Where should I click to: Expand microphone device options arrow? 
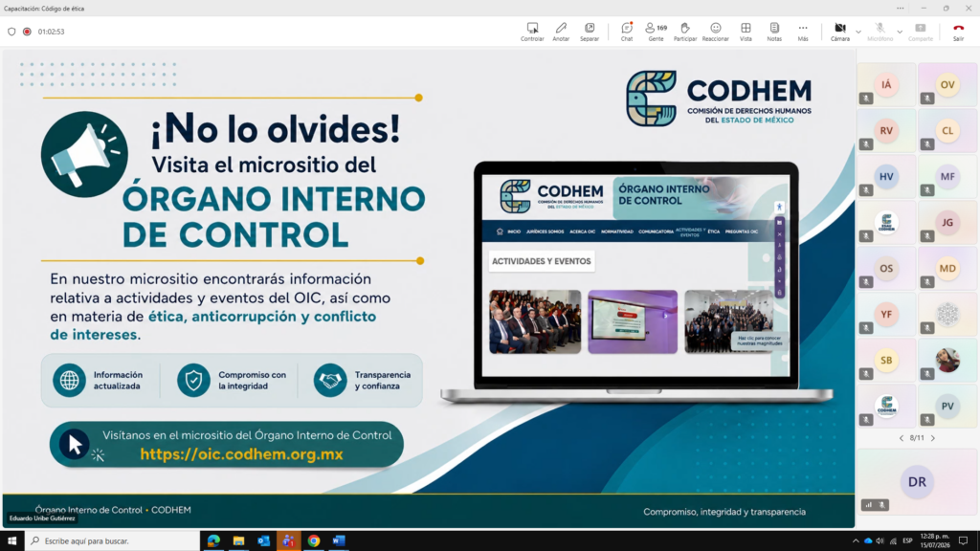[x=900, y=32]
